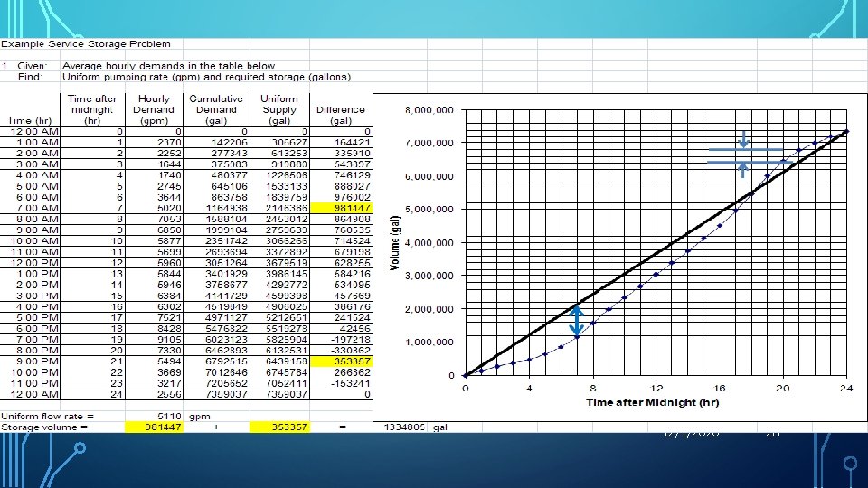Click the 4,000,000 y-axis tick label
868x488 pixels.
click(429, 243)
